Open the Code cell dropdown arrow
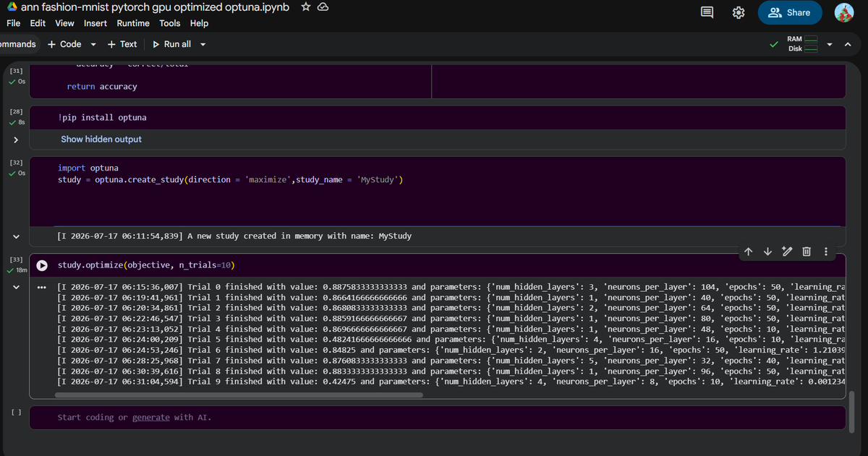This screenshot has width=868, height=456. tap(93, 44)
